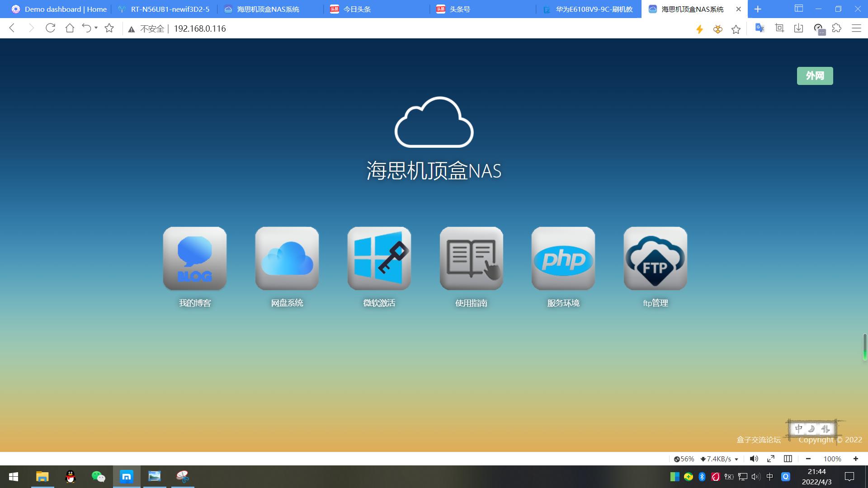Open the 我的博客 BLOG icon
This screenshot has width=868, height=488.
pyautogui.click(x=194, y=258)
